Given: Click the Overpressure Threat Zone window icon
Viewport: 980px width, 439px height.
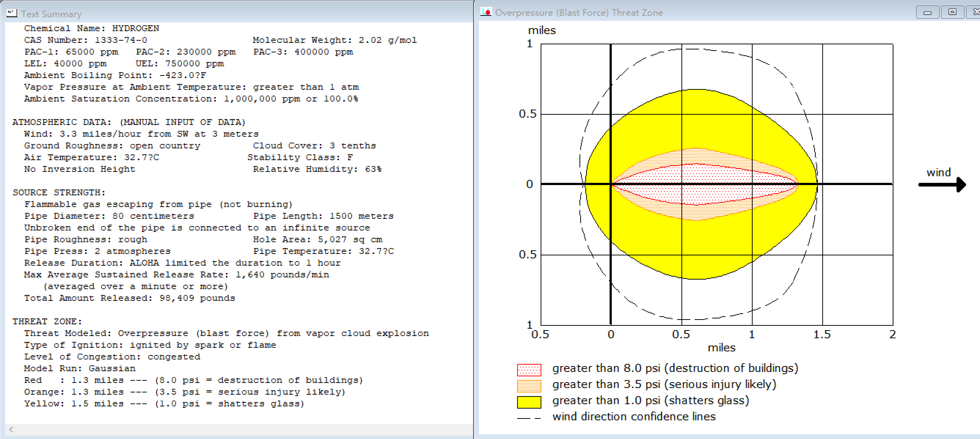Looking at the screenshot, I should point(486,12).
